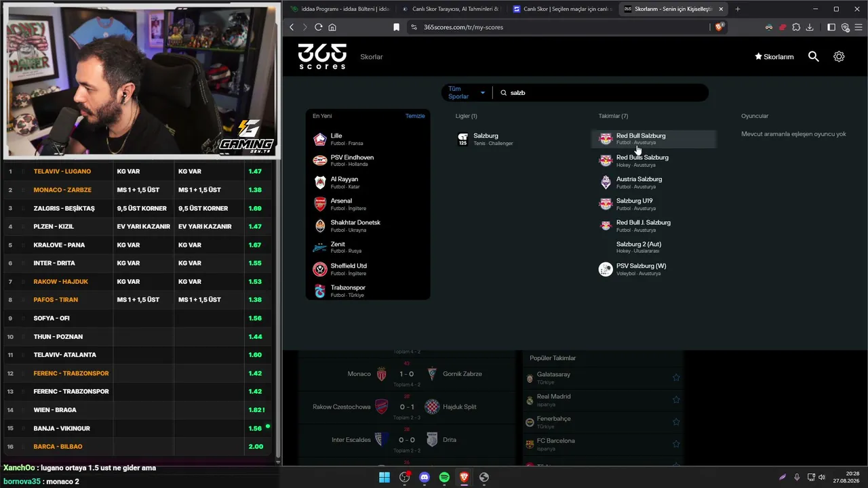Click the 'BARCA - BILBAO' row text
The image size is (868, 488).
tap(58, 447)
